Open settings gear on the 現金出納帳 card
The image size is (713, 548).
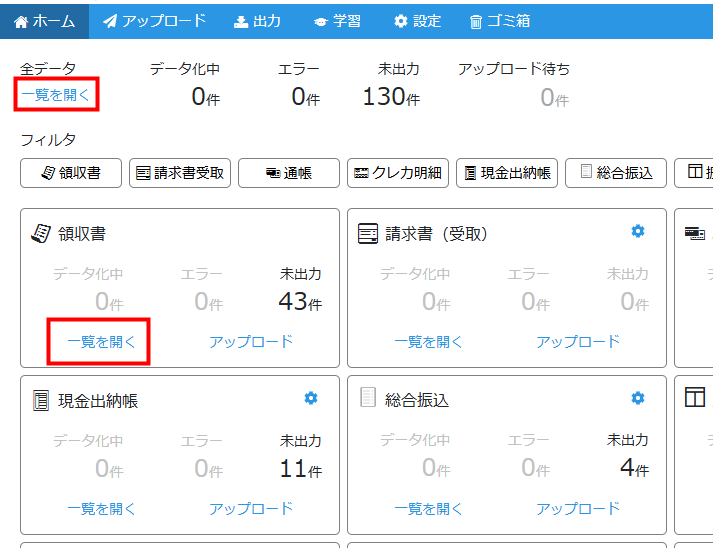pyautogui.click(x=311, y=398)
